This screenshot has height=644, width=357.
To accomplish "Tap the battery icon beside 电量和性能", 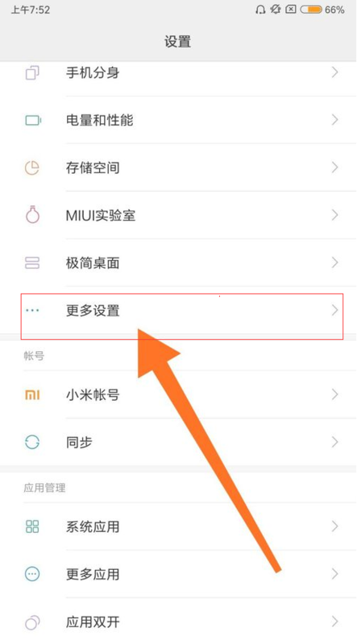I will click(32, 120).
